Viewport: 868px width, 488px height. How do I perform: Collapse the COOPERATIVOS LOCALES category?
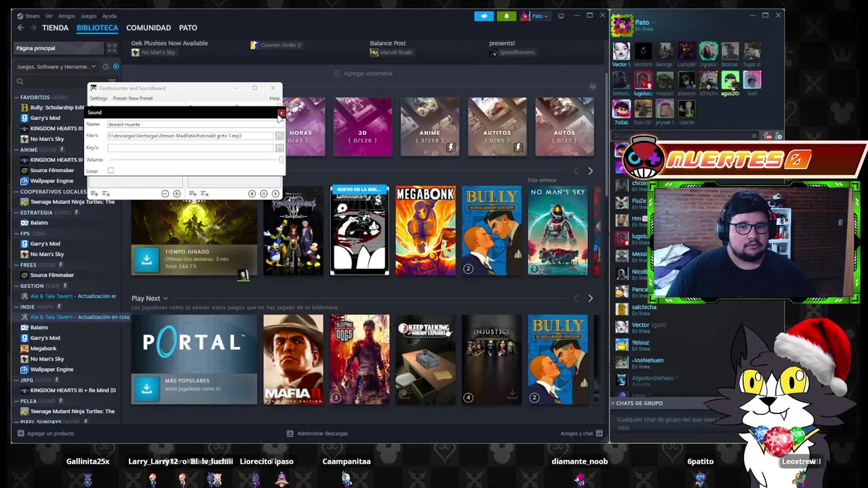(x=16, y=191)
